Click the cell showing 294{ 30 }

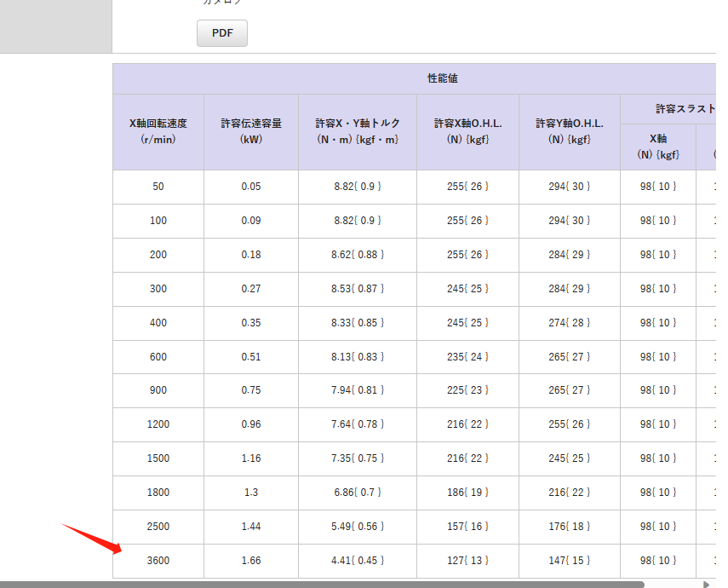[569, 187]
